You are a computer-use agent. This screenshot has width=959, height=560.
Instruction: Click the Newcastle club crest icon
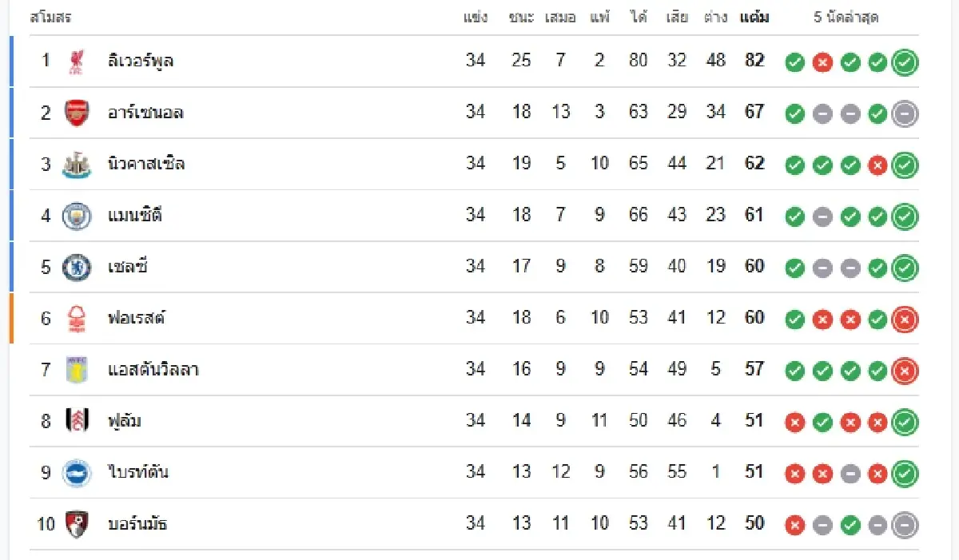[x=77, y=165]
